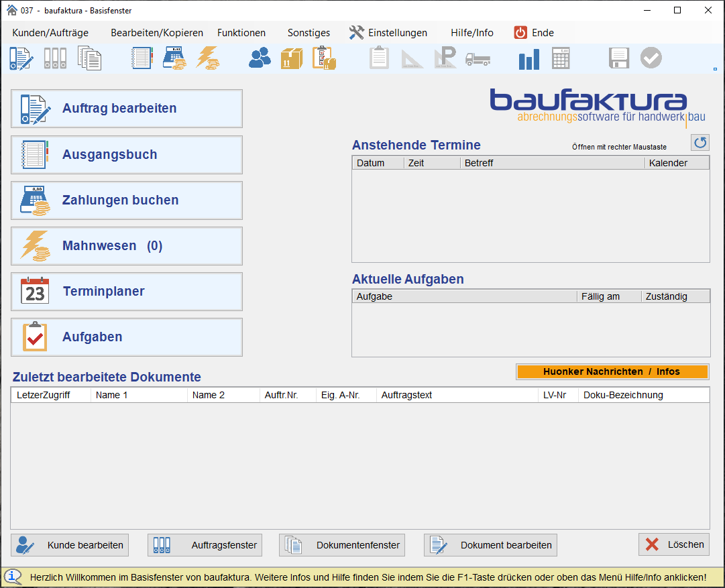Click the LV-Nr column header
The width and height of the screenshot is (725, 588).
(x=559, y=395)
